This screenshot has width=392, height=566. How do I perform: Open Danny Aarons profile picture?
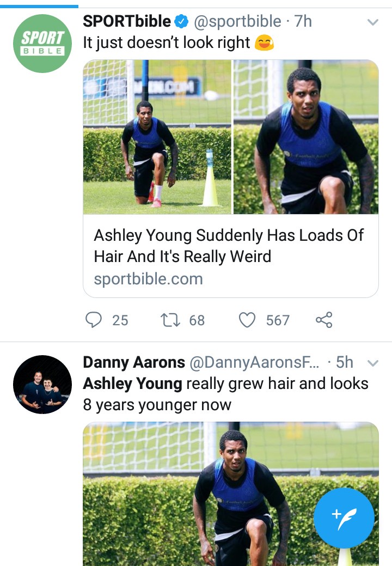[42, 385]
